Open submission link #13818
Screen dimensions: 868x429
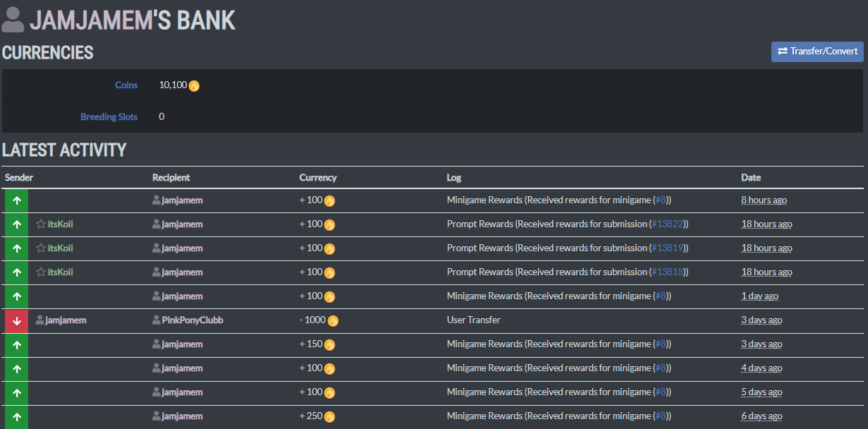[667, 272]
